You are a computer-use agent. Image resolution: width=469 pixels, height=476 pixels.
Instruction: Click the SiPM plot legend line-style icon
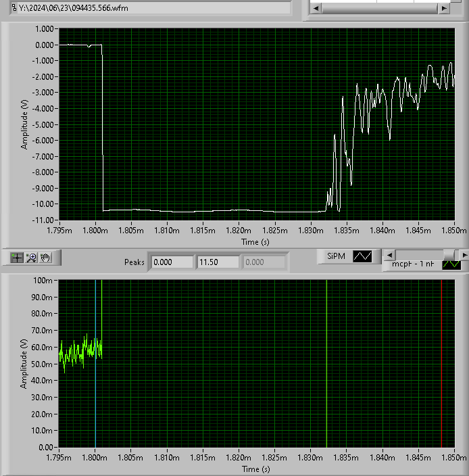click(x=362, y=256)
